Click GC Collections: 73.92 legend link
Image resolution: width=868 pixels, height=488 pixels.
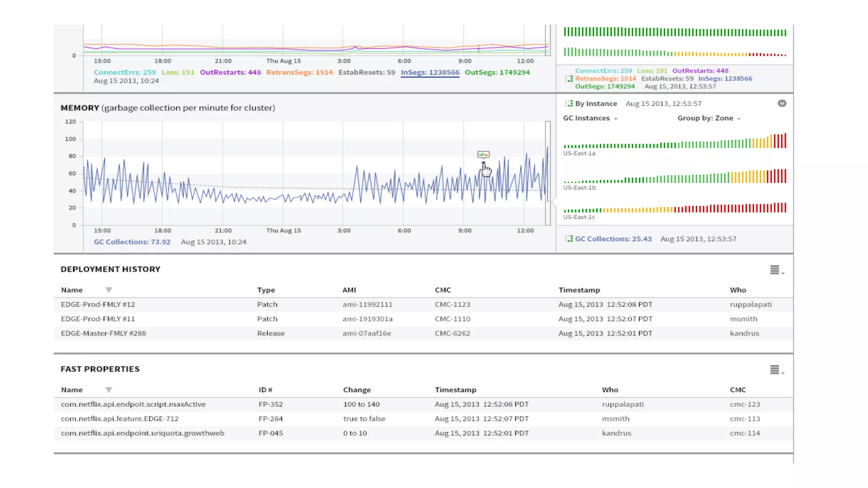[132, 242]
